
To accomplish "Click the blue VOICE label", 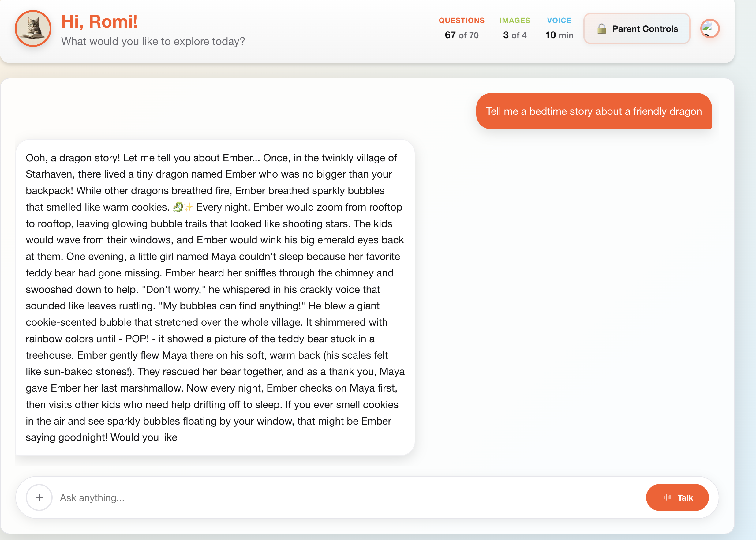I will [x=559, y=20].
